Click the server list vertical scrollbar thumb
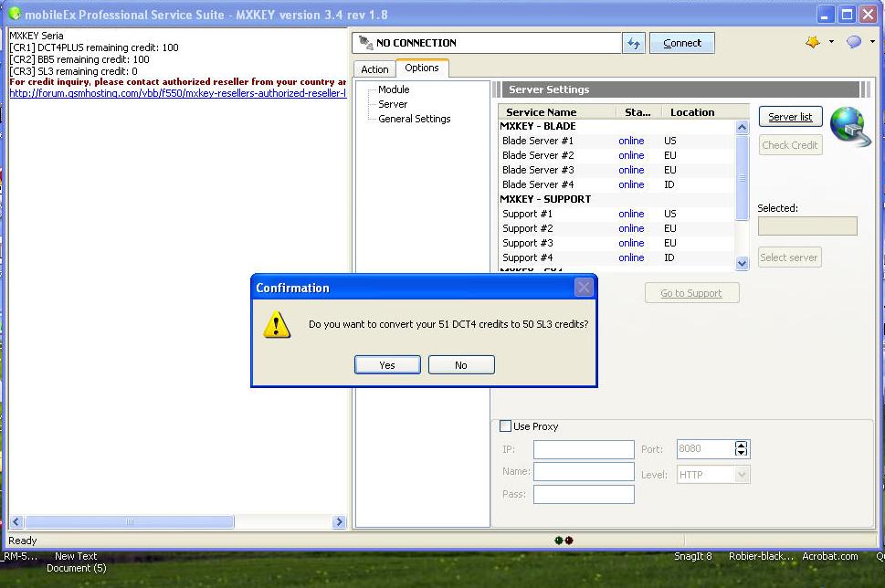 [x=743, y=178]
